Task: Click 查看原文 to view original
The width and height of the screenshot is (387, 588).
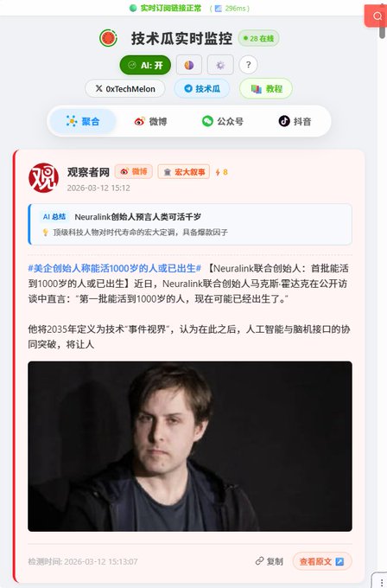Action: coord(322,561)
